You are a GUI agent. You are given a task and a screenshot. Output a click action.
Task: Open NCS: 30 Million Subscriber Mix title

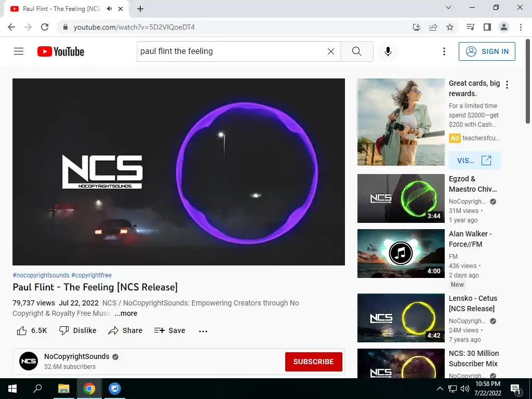[x=474, y=358]
